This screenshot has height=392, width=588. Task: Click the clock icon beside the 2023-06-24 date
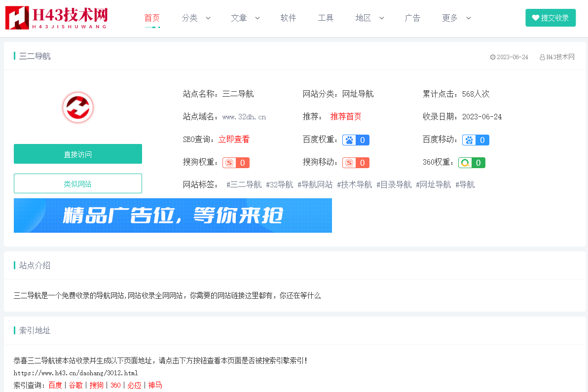tap(492, 57)
